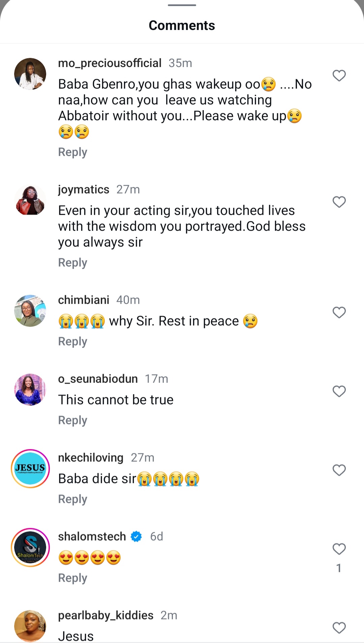Reply to nkechiloving's comment
The width and height of the screenshot is (364, 643).
point(72,499)
